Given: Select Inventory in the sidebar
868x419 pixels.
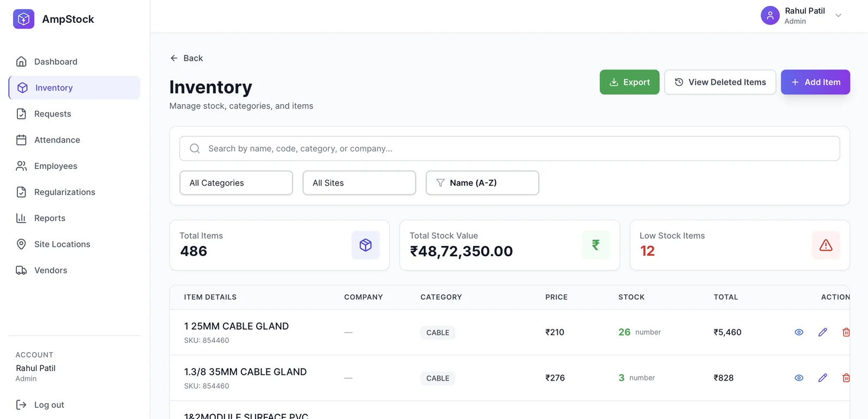Looking at the screenshot, I should pyautogui.click(x=74, y=88).
